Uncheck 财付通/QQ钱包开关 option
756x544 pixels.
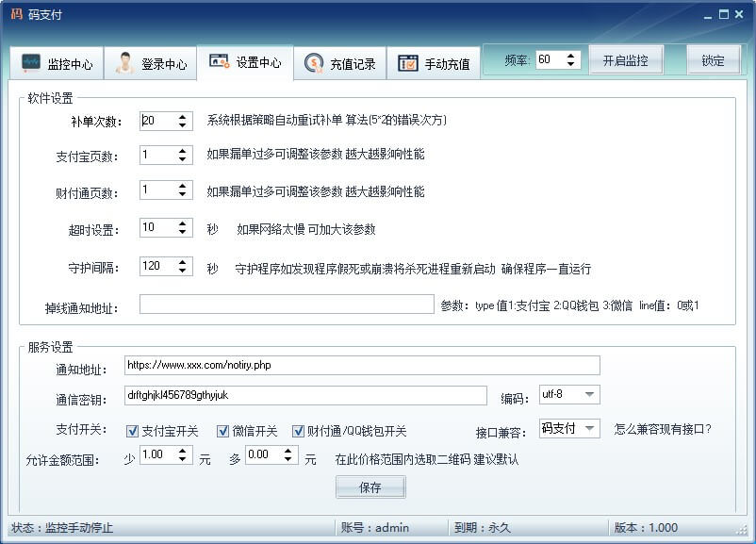pos(299,431)
